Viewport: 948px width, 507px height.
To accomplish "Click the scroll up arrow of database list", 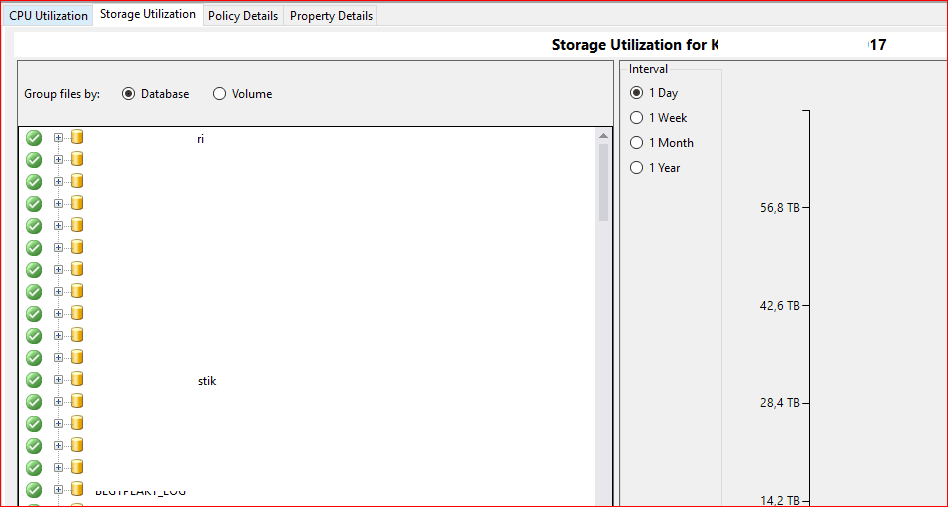I will tap(603, 135).
